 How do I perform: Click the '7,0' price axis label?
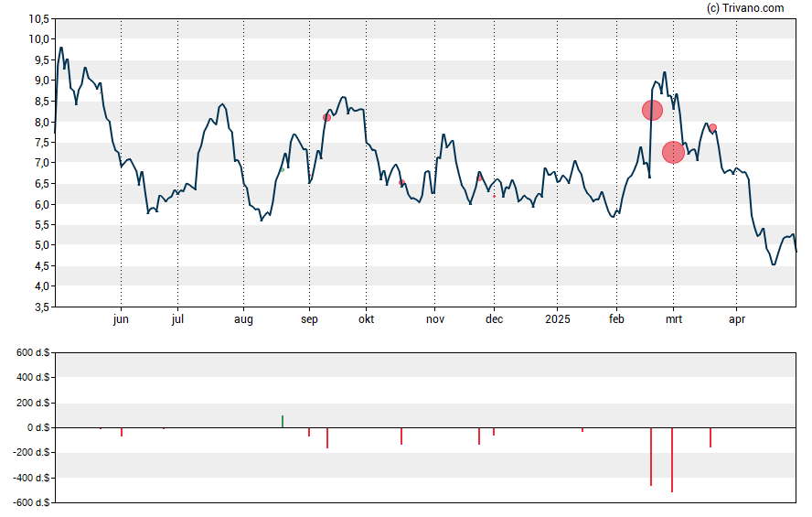(x=42, y=163)
